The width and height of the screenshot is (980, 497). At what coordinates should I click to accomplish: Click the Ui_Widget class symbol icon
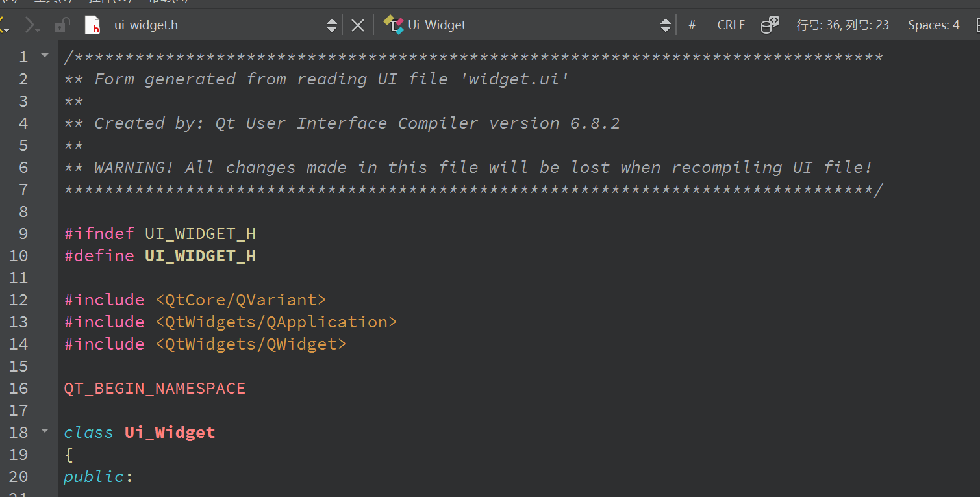[x=394, y=25]
